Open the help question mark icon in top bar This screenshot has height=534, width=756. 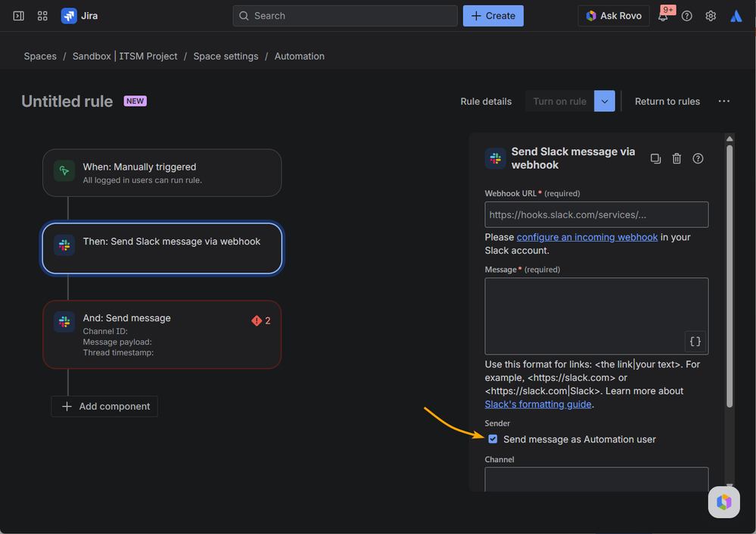[x=687, y=16]
